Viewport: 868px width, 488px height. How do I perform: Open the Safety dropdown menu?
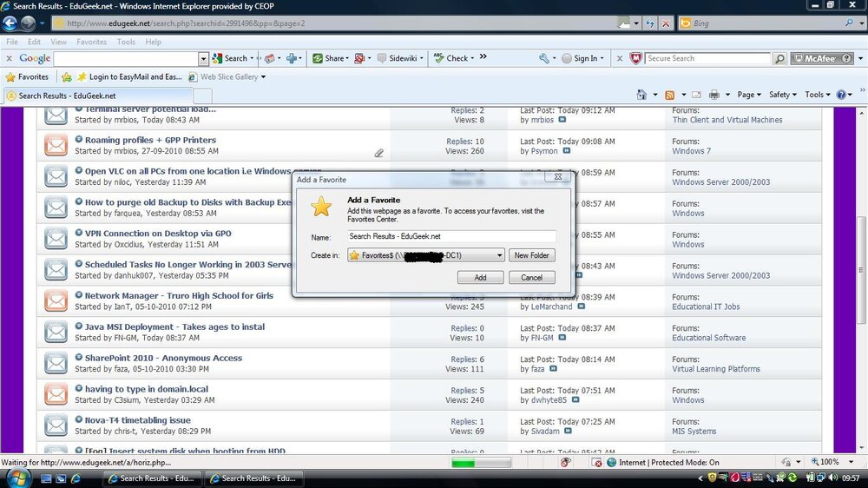[782, 95]
